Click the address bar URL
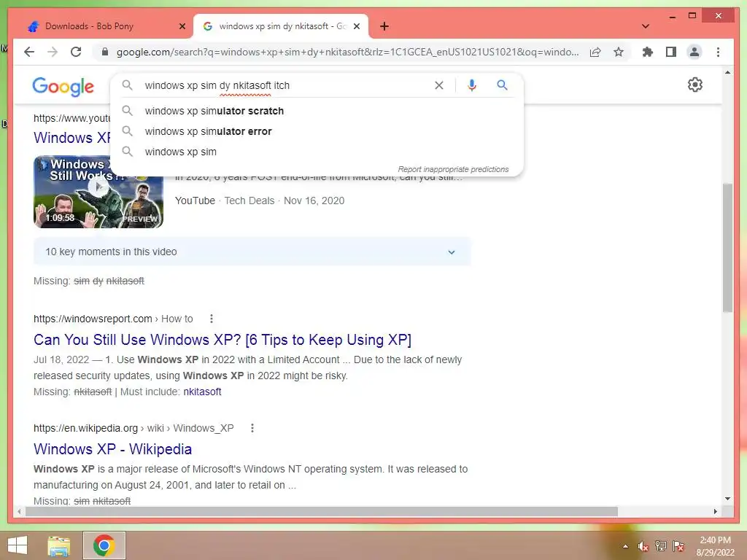Viewport: 747px width, 560px height. click(x=348, y=52)
